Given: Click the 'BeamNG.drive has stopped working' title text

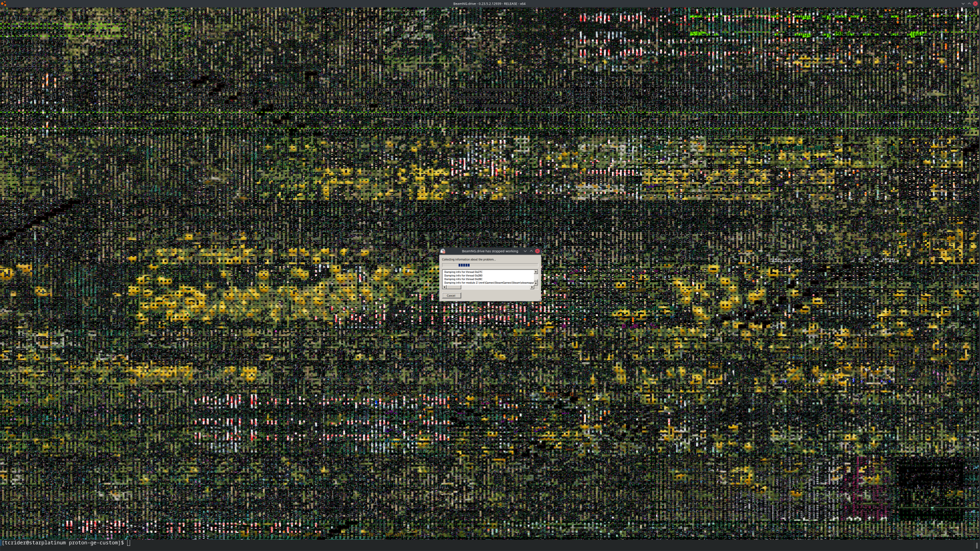Looking at the screenshot, I should click(489, 251).
